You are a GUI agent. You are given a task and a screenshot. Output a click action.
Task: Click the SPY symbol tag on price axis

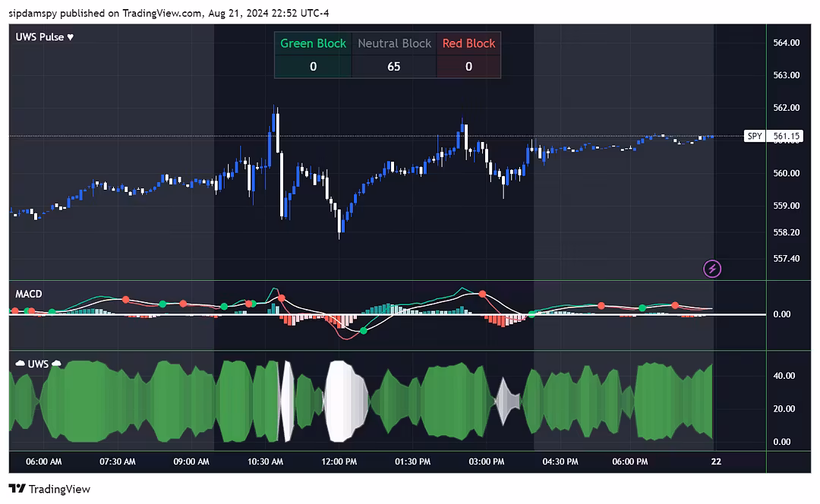(x=753, y=137)
